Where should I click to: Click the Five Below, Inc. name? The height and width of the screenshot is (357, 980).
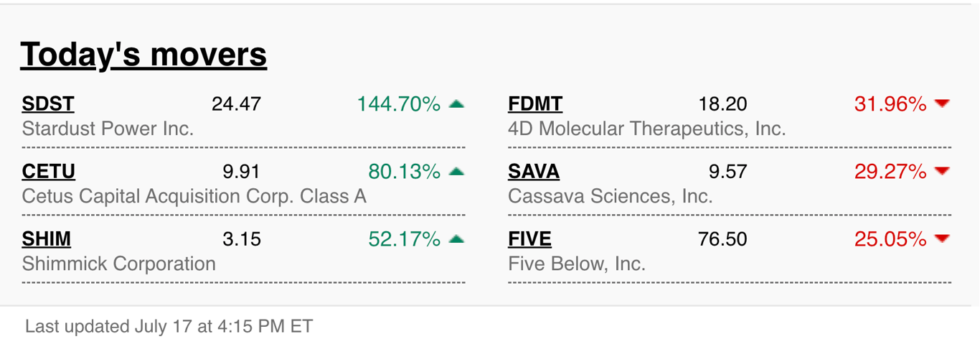coord(577,264)
